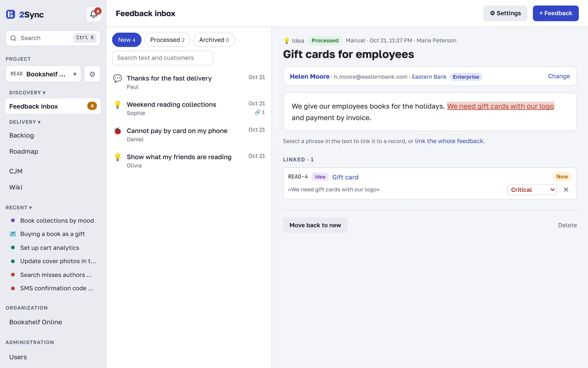Switch to the Archived tab
588x368 pixels.
(x=214, y=40)
